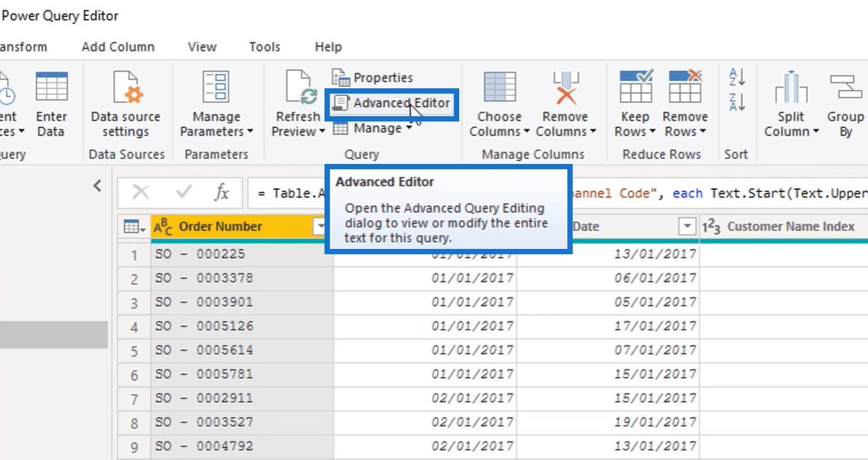Image resolution: width=868 pixels, height=460 pixels.
Task: Expand the Split Column dropdown
Action: point(816,131)
